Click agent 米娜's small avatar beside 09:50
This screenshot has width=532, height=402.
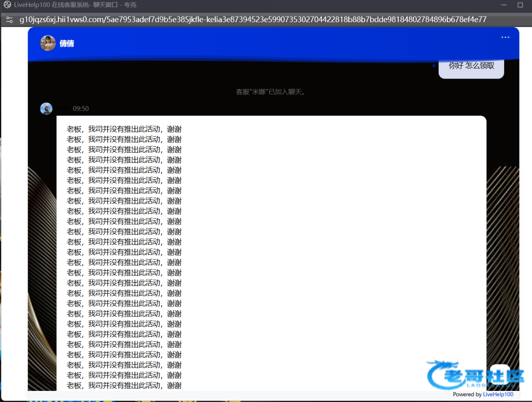point(46,109)
